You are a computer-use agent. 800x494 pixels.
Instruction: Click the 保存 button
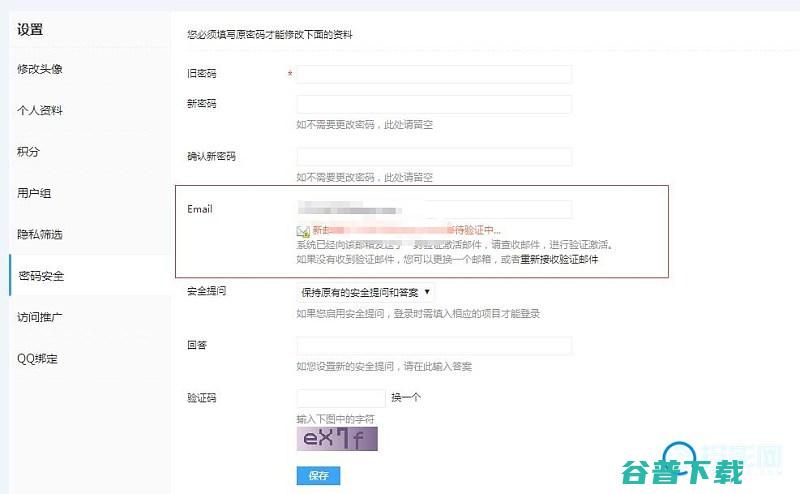(318, 476)
